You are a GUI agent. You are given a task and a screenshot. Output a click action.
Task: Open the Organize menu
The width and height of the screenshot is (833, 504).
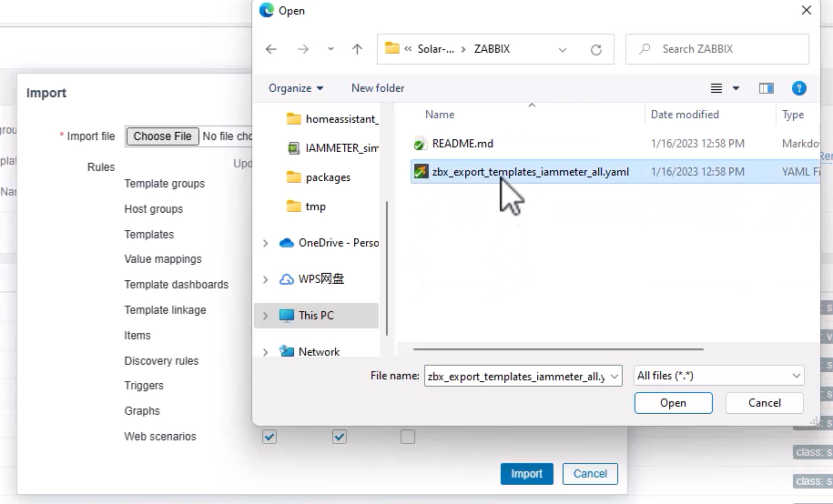[296, 88]
